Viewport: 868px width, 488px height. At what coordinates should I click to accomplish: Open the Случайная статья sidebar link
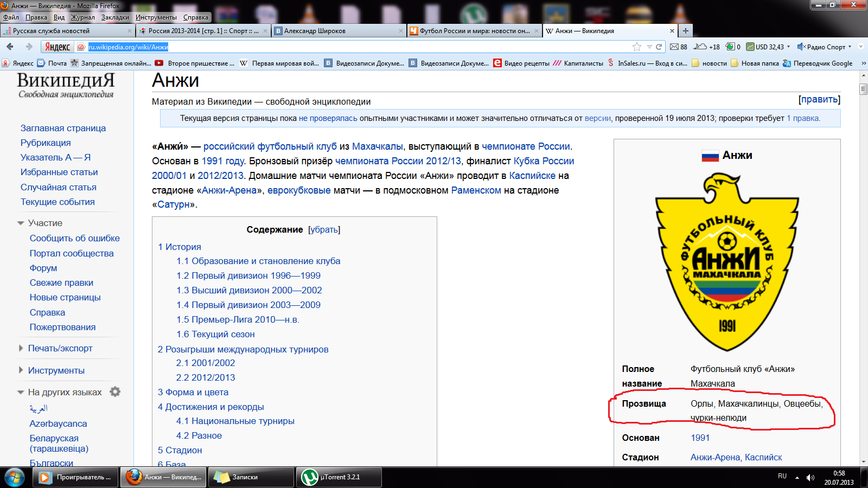[59, 187]
